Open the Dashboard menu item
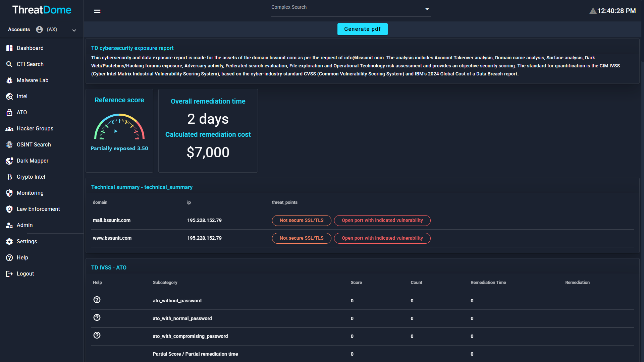 (x=30, y=48)
